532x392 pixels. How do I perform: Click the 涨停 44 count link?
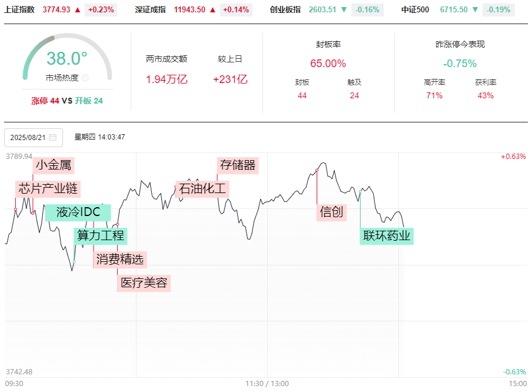tap(45, 101)
